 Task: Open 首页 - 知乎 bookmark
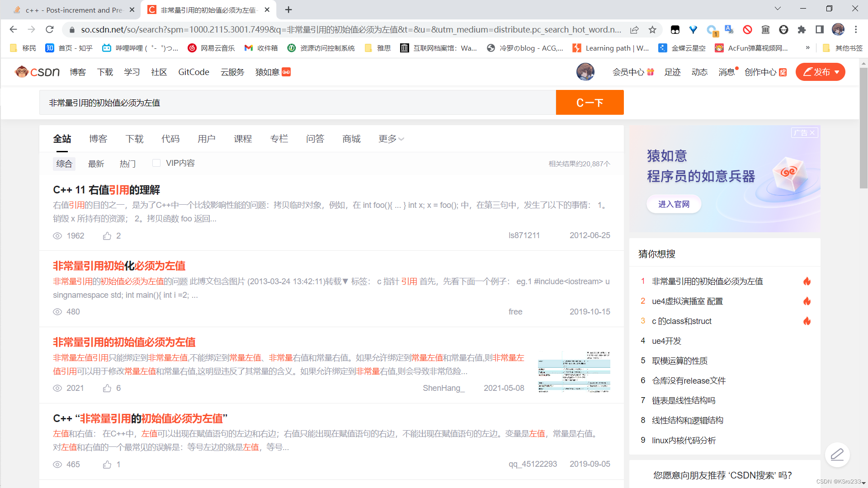(x=69, y=48)
